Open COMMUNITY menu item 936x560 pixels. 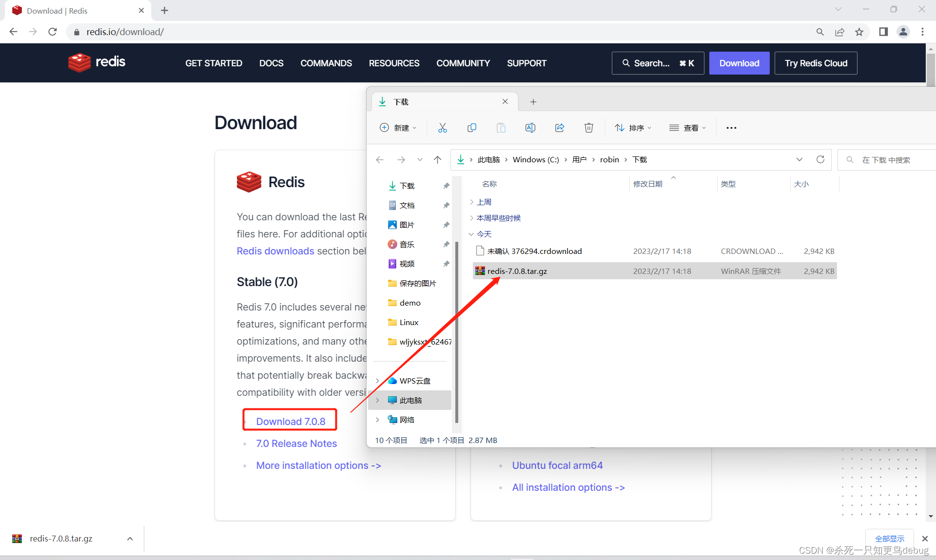463,63
